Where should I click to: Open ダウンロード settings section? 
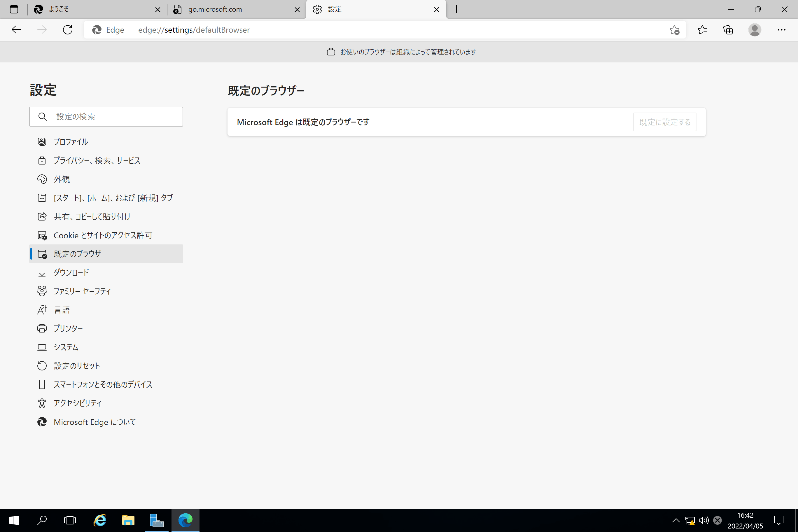point(71,272)
